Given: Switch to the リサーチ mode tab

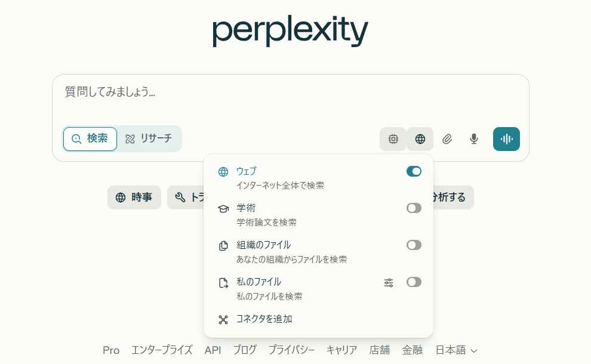Looking at the screenshot, I should tap(149, 139).
